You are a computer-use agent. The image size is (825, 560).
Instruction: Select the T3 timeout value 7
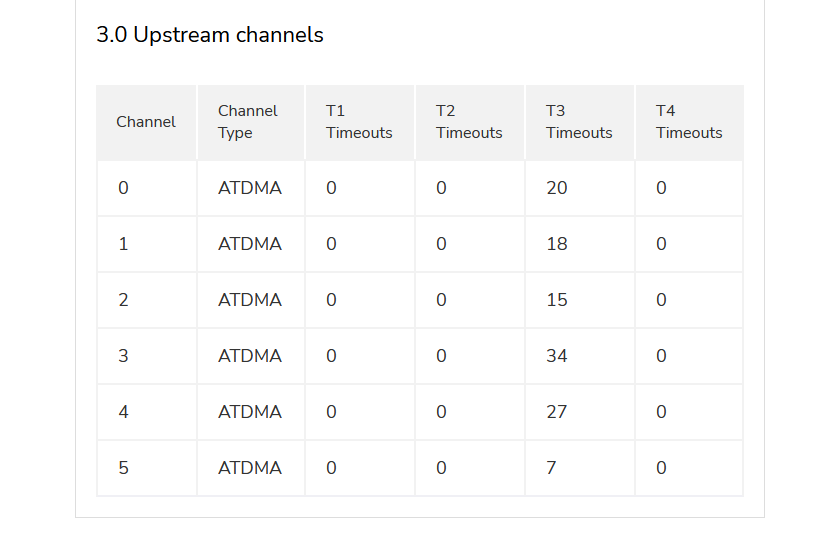[x=551, y=468]
